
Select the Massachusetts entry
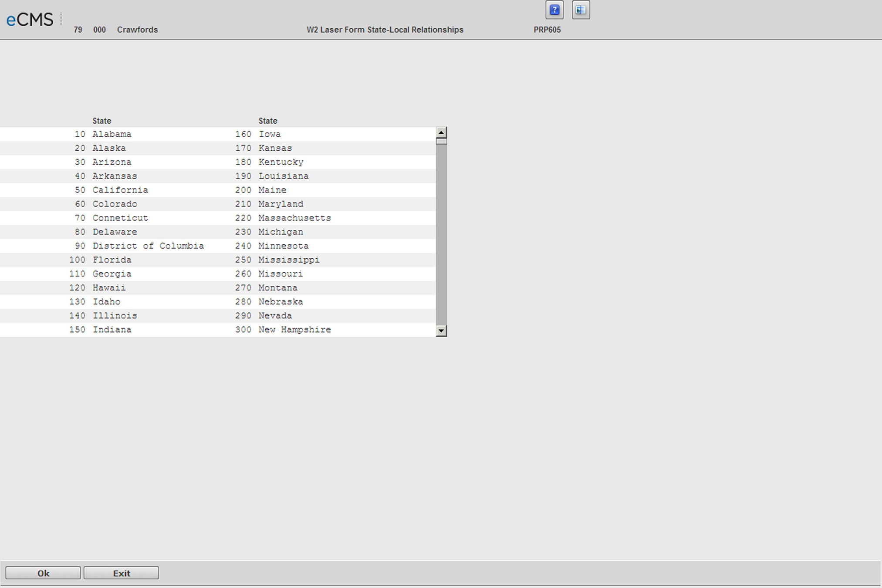click(x=295, y=218)
